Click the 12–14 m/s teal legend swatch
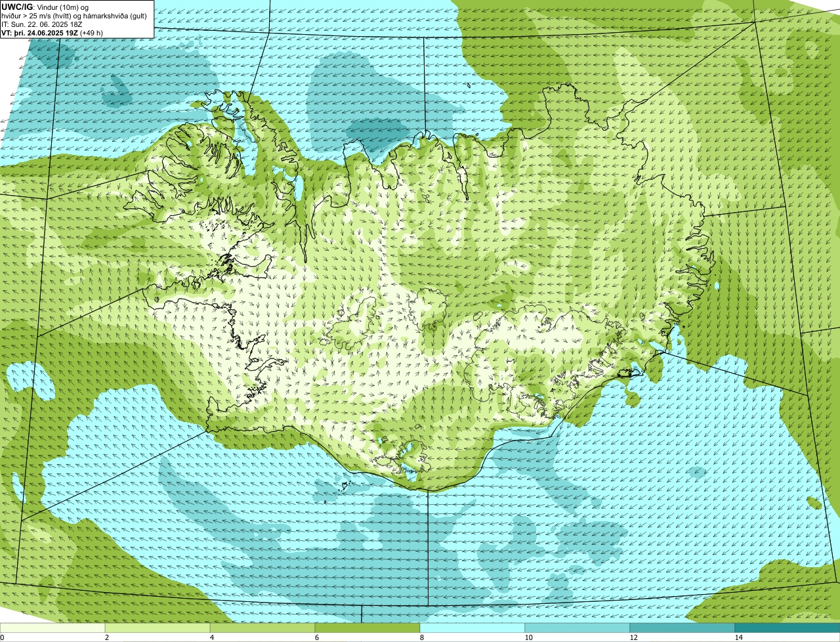Viewport: 840px width, 642px height. pos(682,628)
